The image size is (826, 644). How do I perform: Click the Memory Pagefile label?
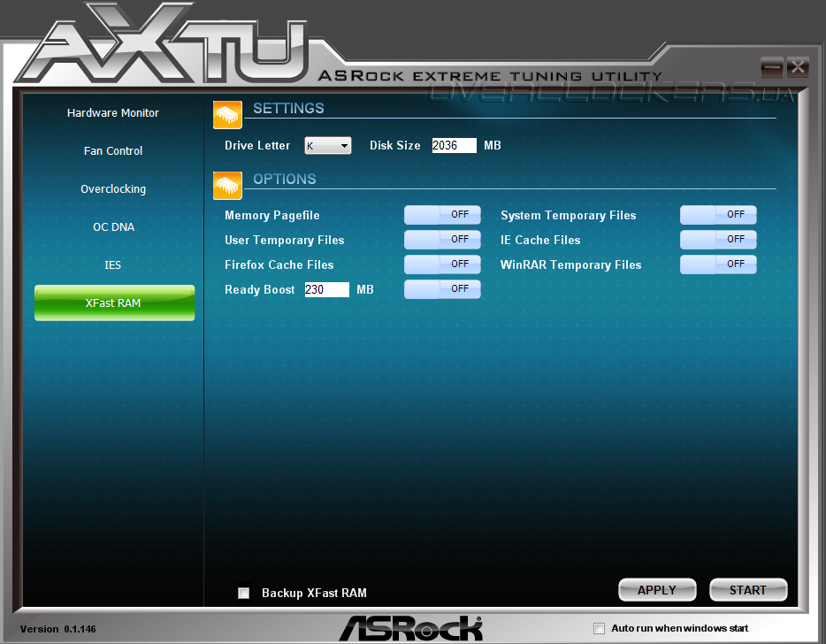click(x=272, y=216)
